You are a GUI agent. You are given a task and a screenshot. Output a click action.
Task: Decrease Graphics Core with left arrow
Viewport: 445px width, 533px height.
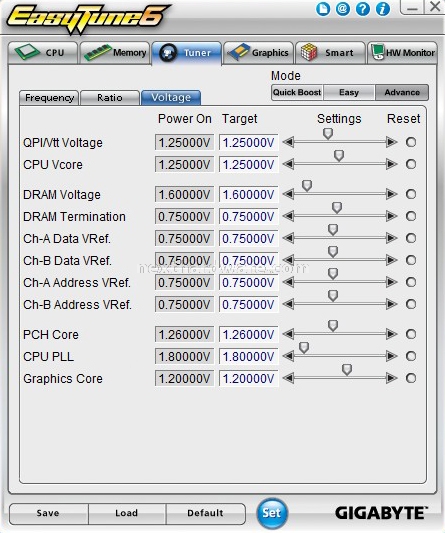pyautogui.click(x=289, y=378)
